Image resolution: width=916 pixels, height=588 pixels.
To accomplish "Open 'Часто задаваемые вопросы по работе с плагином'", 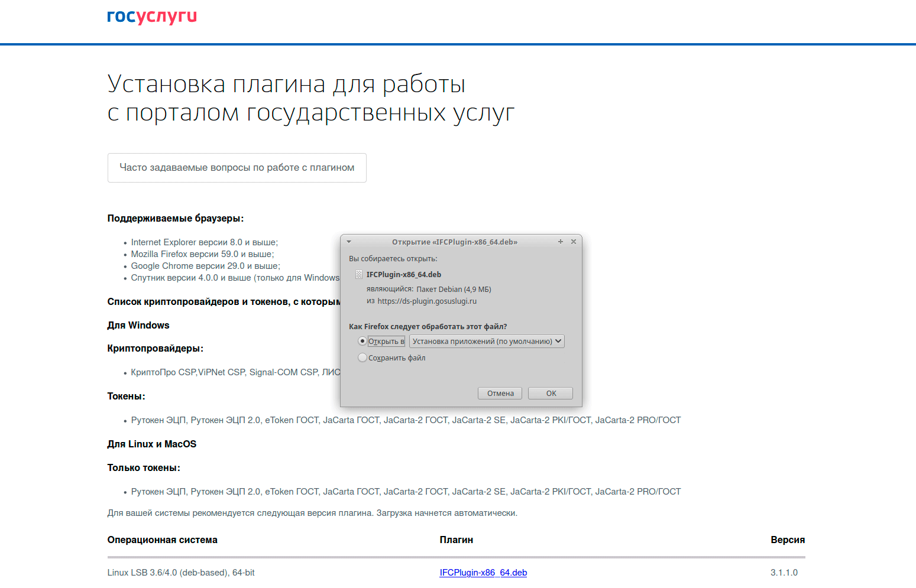I will click(x=237, y=168).
